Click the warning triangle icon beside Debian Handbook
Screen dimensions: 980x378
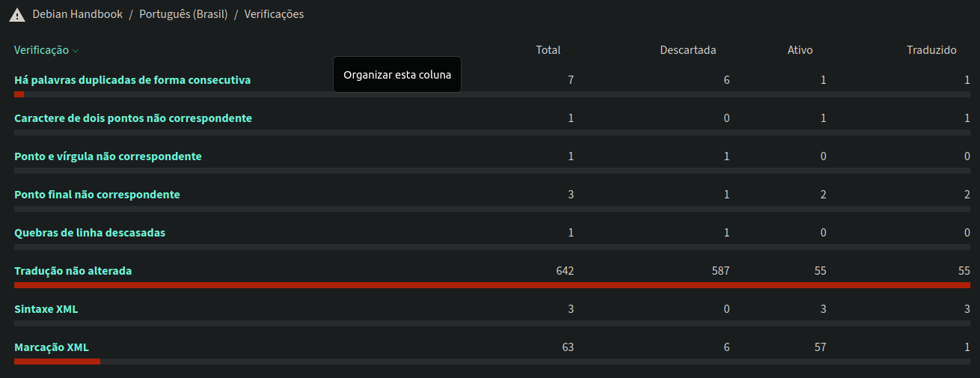pyautogui.click(x=16, y=15)
